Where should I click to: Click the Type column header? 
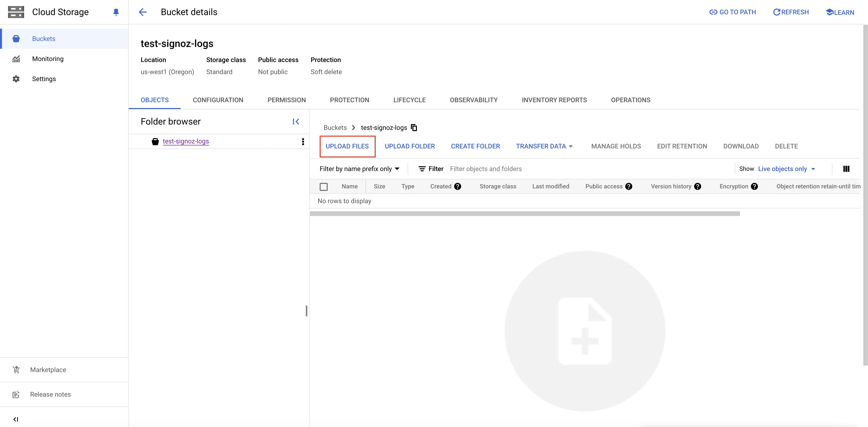407,186
